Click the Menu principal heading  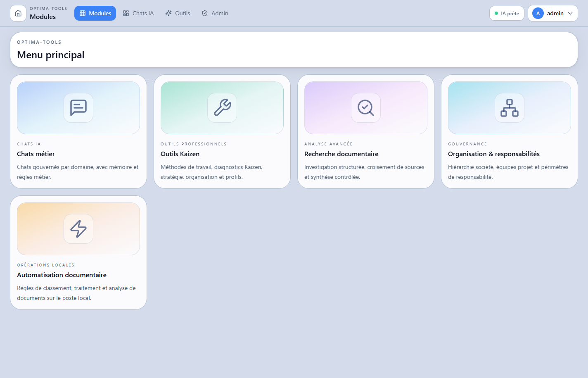coord(51,55)
